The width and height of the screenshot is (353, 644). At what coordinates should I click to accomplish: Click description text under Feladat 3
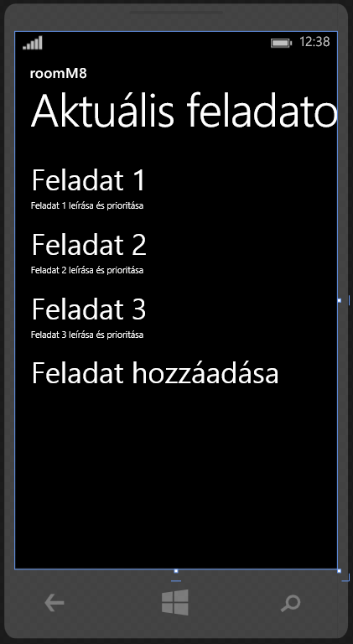pyautogui.click(x=87, y=335)
